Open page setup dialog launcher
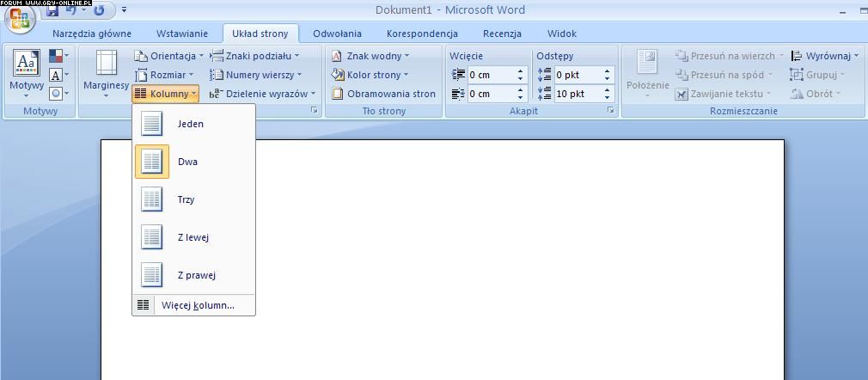This screenshot has height=380, width=868. pos(315,111)
